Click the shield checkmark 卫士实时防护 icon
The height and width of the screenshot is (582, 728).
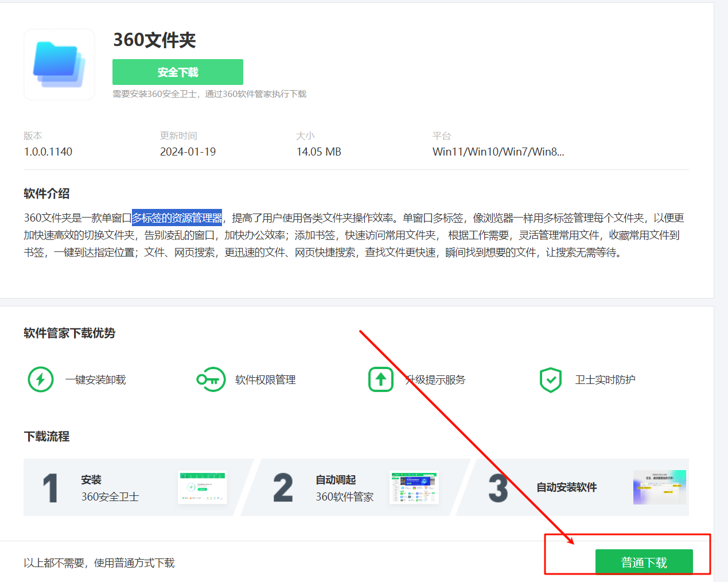tap(551, 379)
